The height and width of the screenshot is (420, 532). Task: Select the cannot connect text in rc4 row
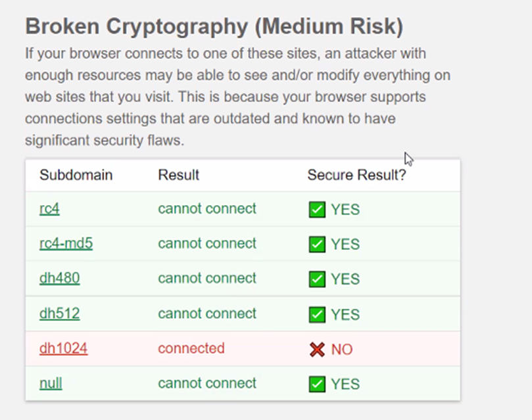pos(207,209)
